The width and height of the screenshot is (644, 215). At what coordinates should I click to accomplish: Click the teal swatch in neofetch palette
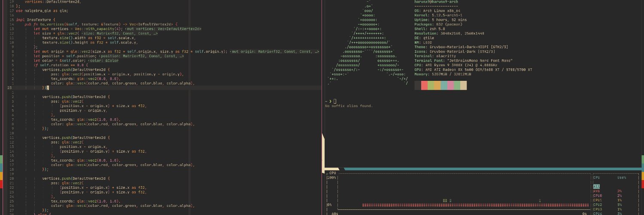444,86
